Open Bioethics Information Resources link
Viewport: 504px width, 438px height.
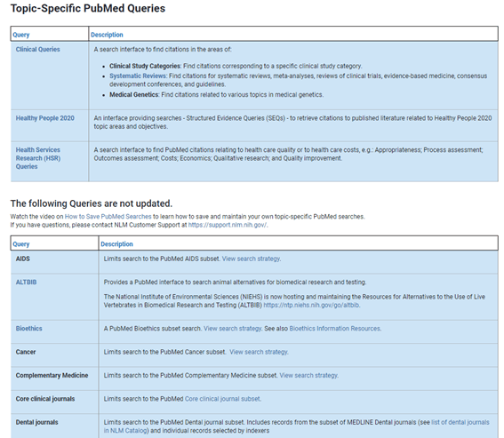[x=335, y=329]
